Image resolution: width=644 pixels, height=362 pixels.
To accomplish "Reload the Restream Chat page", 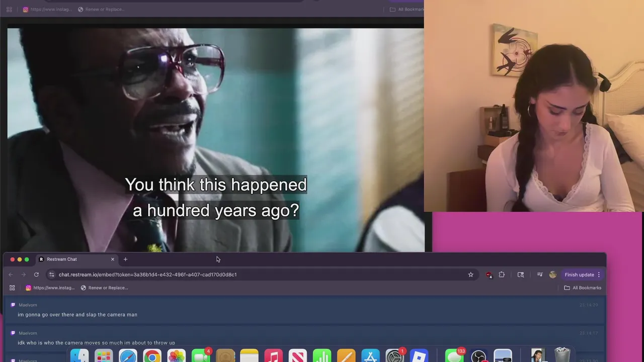I will [36, 275].
